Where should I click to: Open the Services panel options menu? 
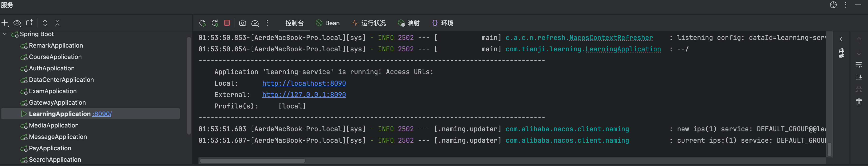846,5
